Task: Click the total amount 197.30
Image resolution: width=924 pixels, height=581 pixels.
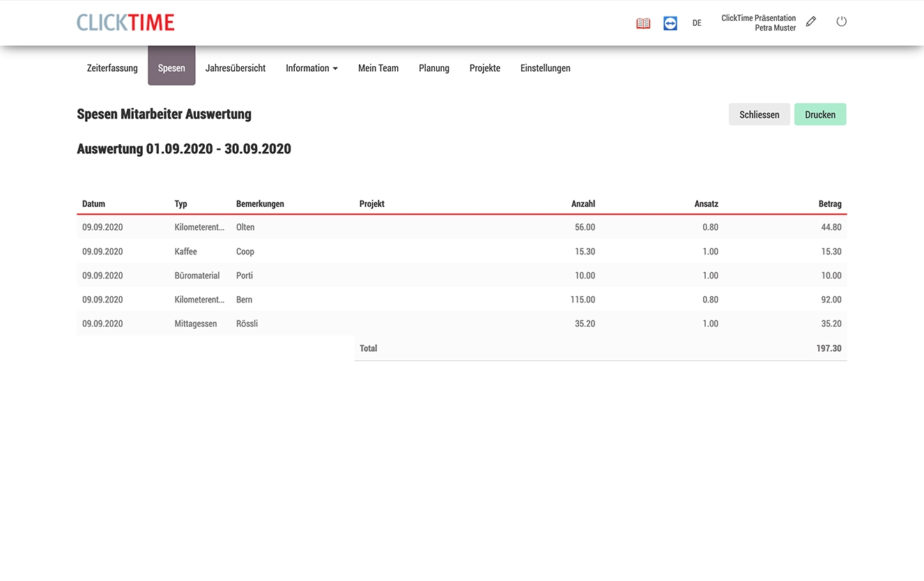Action: coord(829,348)
